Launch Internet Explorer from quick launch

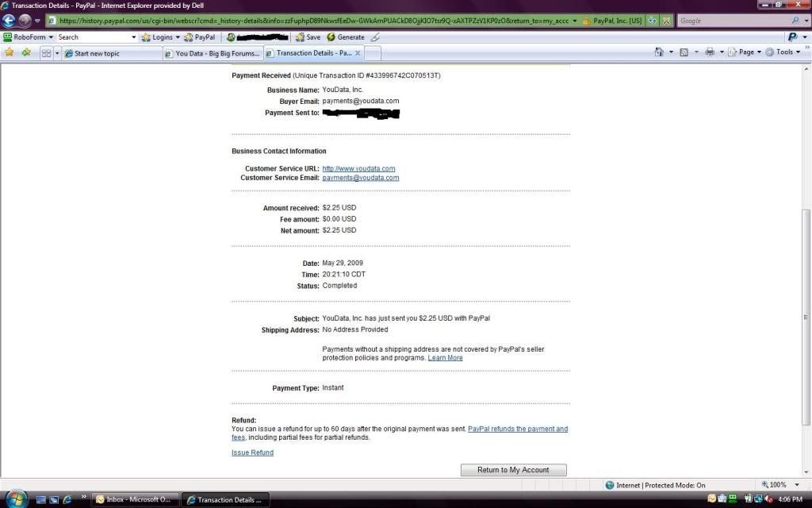(67, 500)
